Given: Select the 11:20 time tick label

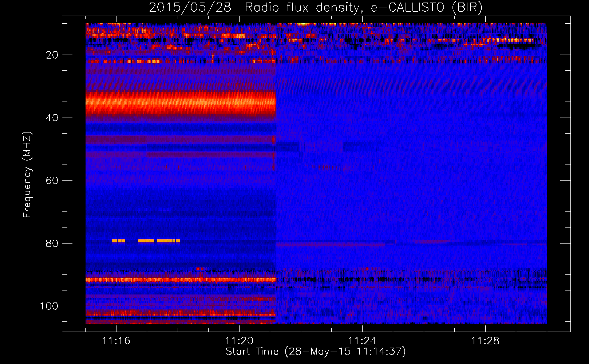Looking at the screenshot, I should point(239,341).
